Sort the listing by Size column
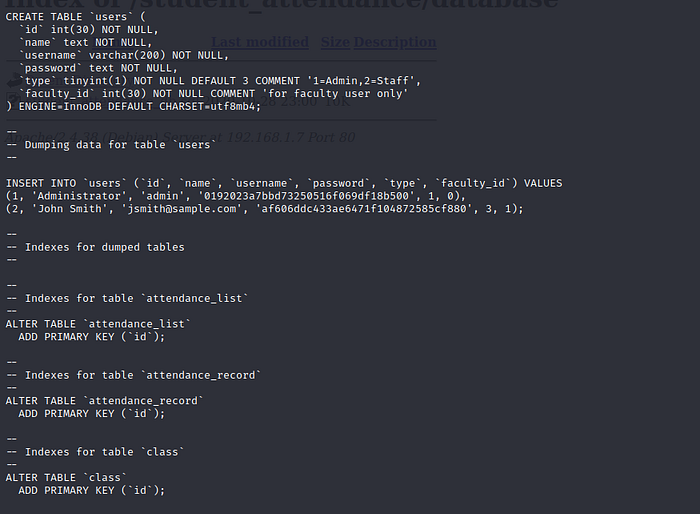Viewport: 700px width, 514px height. 335,42
